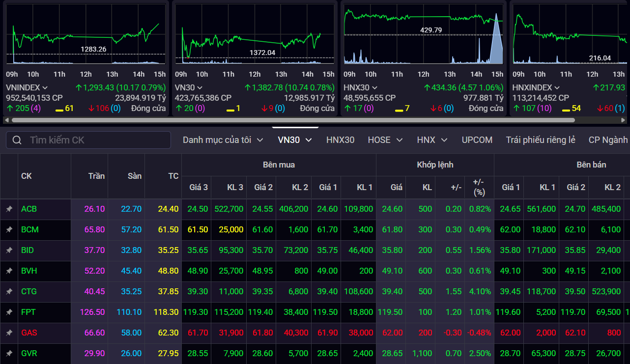Pin the BID stock row

(x=9, y=250)
